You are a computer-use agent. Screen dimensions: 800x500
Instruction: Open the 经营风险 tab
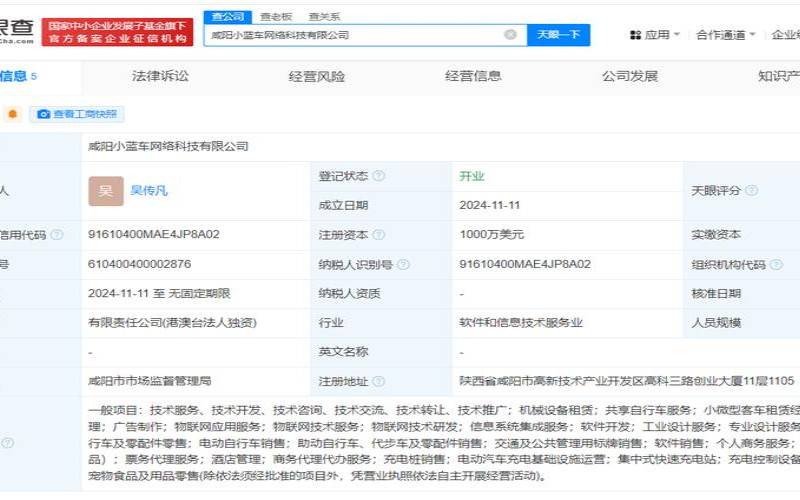click(x=317, y=77)
